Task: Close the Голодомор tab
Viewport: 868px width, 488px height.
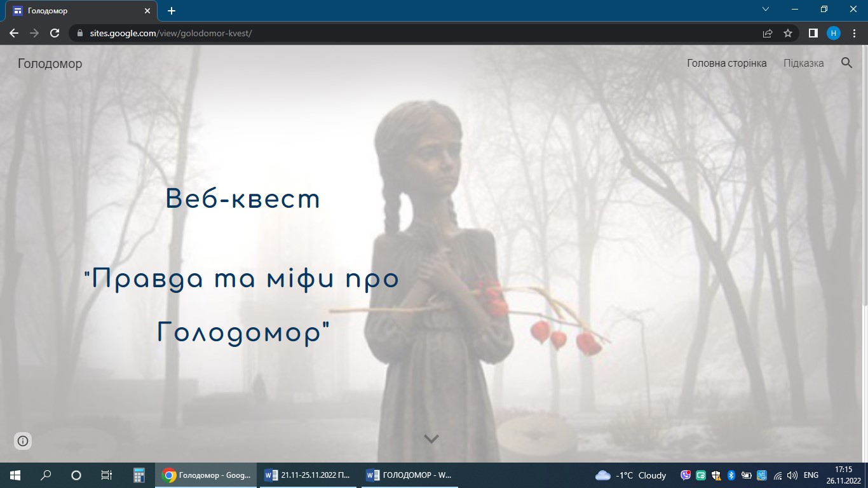Action: pyautogui.click(x=147, y=11)
